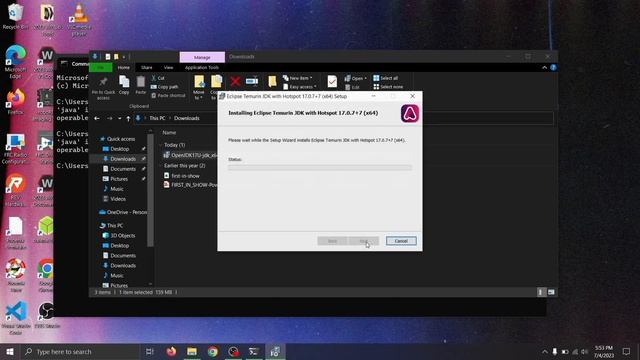
Task: Open the Easy access dropdown
Action: [300, 87]
